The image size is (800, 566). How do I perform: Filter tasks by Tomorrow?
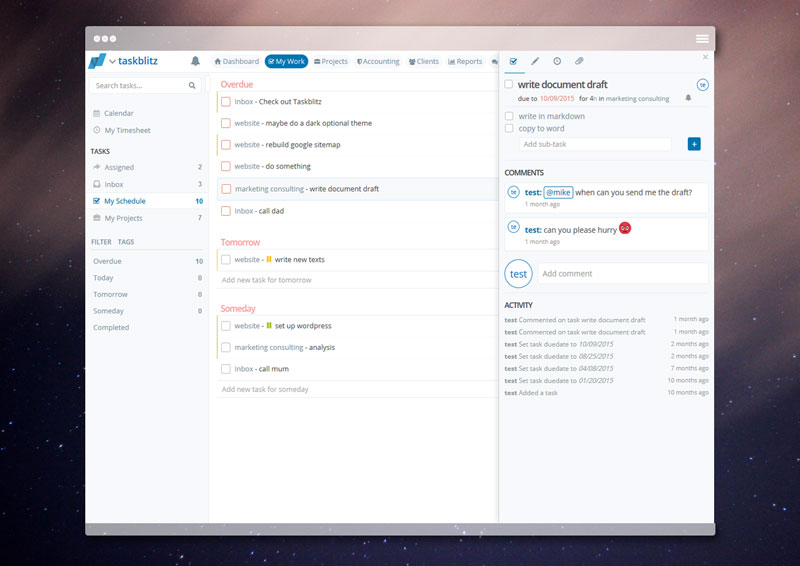(147, 294)
